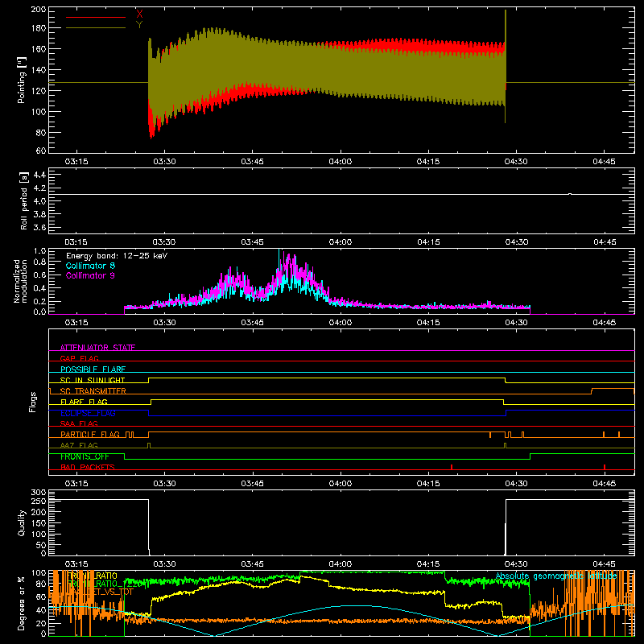
Task: Click the Normalized modulation axis title
Action: tap(21, 281)
